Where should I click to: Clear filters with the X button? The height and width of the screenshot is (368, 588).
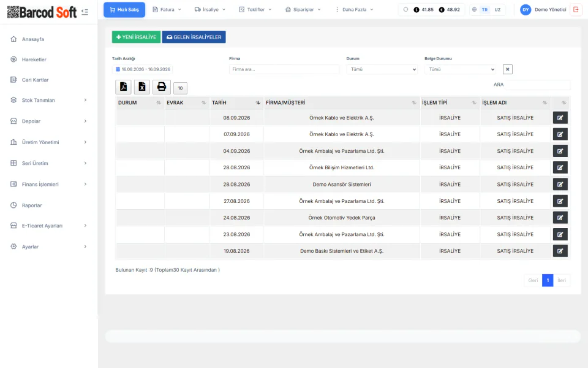507,69
